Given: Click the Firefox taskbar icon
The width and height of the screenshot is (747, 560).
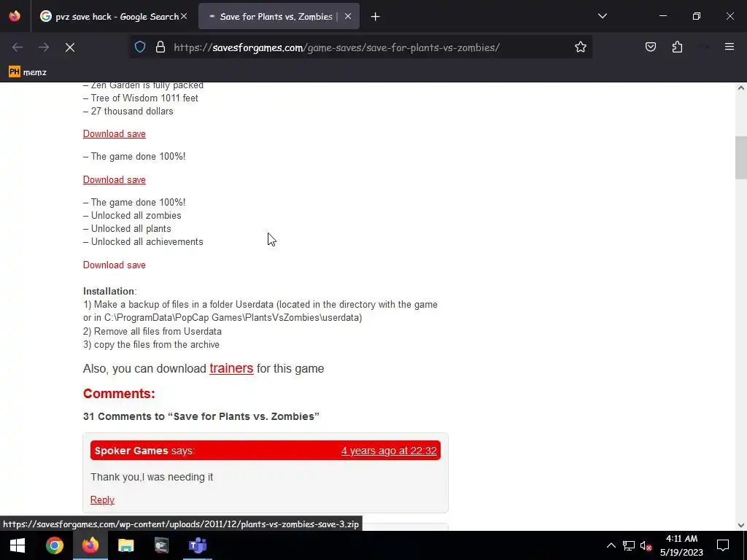Looking at the screenshot, I should (x=90, y=545).
